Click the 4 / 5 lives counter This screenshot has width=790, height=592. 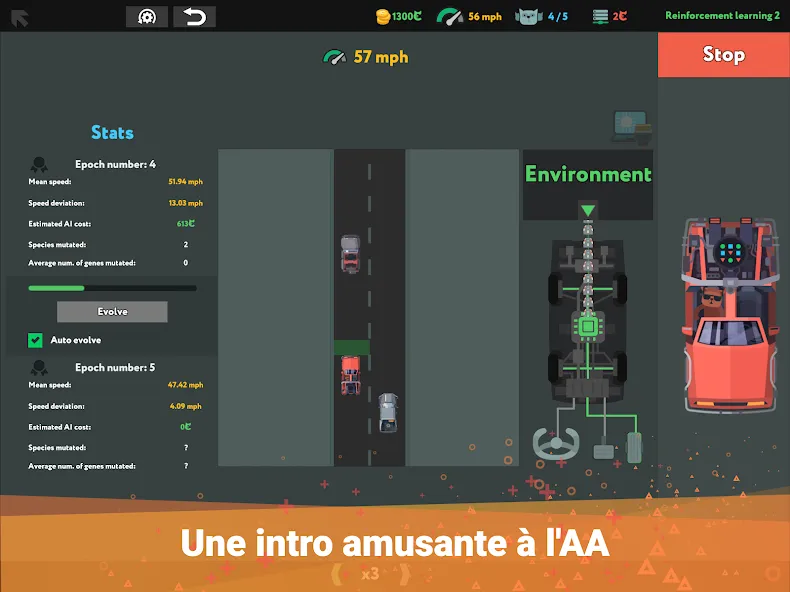click(x=558, y=17)
